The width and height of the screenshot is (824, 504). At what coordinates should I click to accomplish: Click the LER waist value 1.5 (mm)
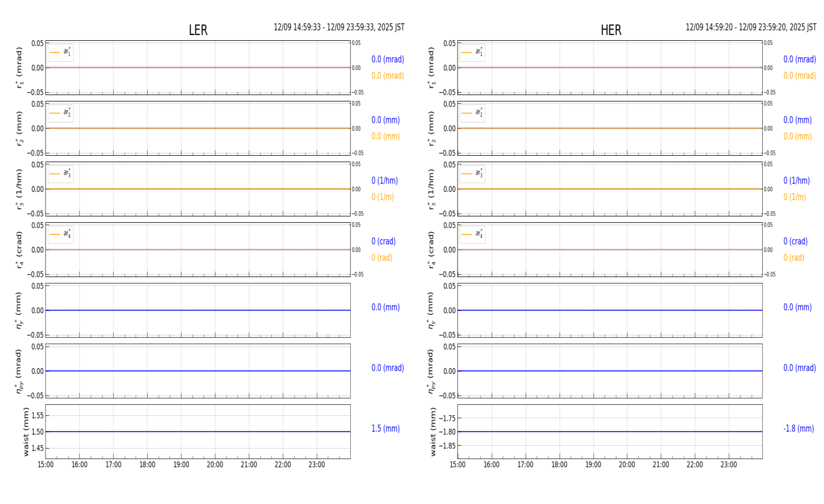(385, 429)
